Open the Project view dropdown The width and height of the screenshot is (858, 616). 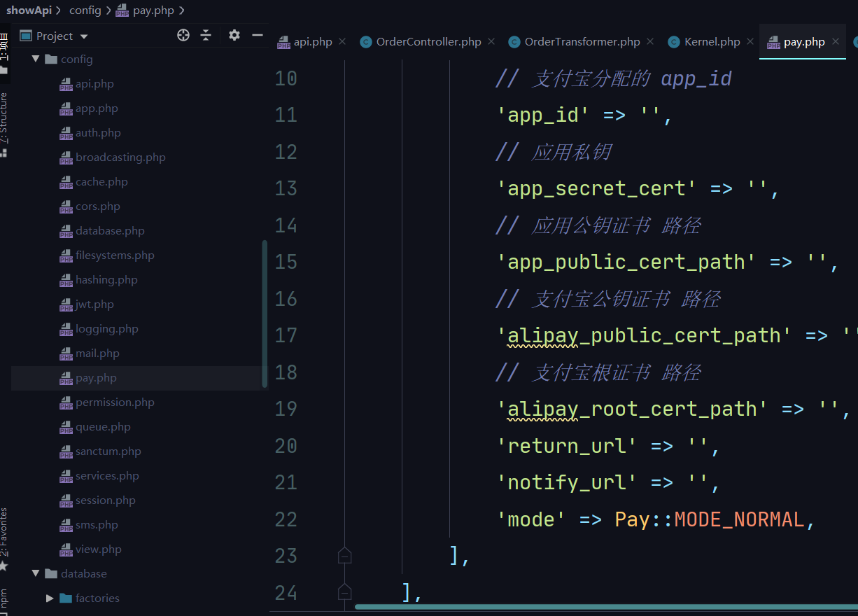click(84, 36)
